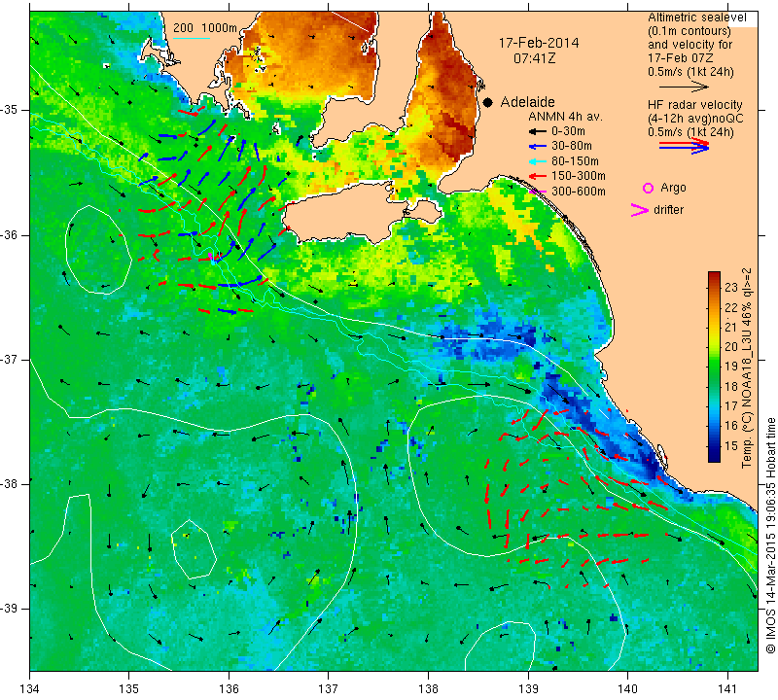Click the latitude label '-35'

[x=9, y=110]
